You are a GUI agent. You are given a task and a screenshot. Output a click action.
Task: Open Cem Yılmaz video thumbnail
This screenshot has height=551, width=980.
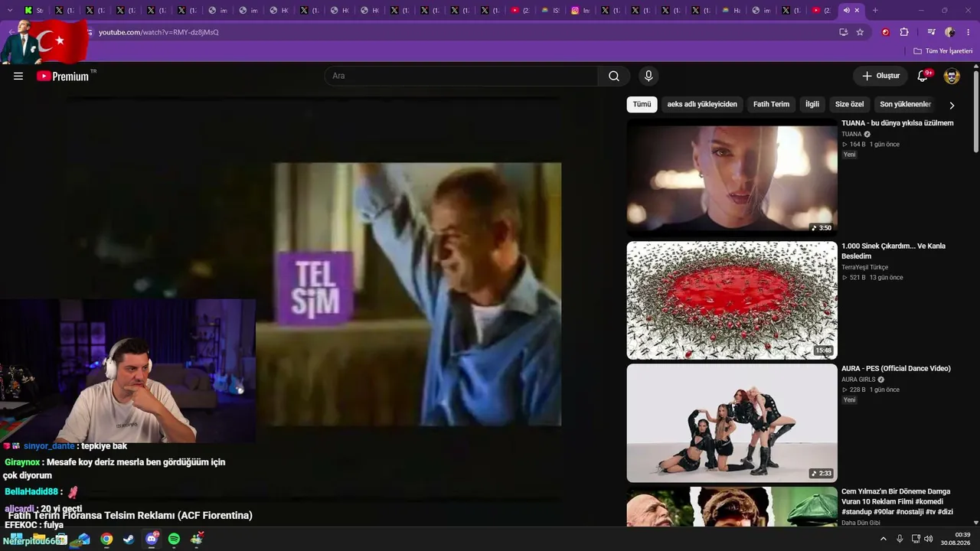click(732, 507)
